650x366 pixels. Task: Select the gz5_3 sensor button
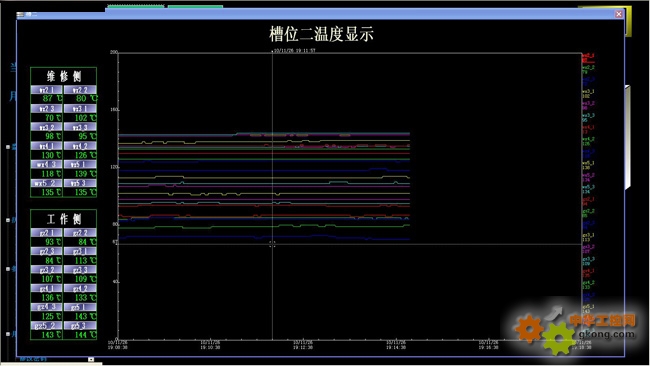(80, 325)
